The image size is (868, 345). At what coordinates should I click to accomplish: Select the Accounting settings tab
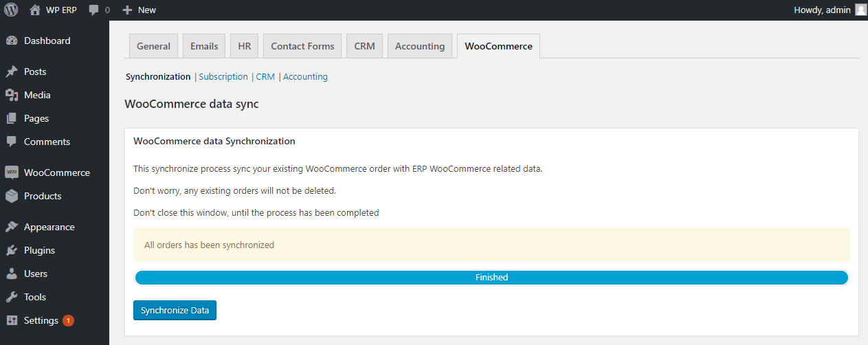tap(420, 46)
